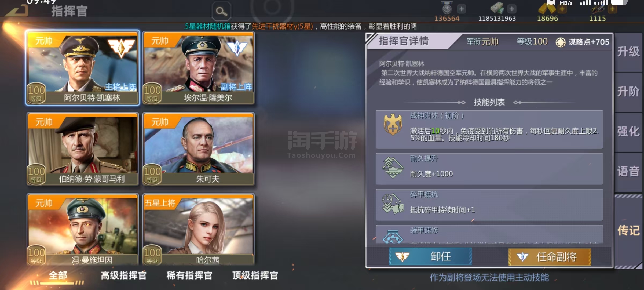Select the 全部 filter tab
This screenshot has width=644, height=290.
coord(58,275)
